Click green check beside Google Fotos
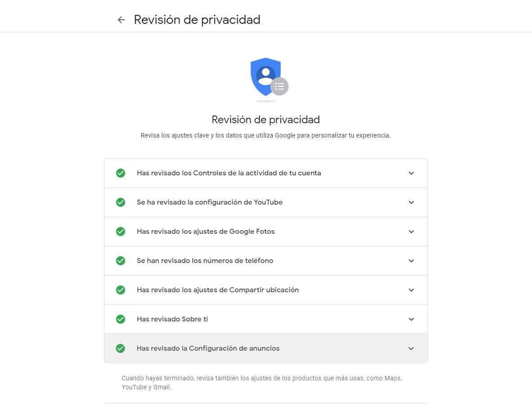 tap(121, 232)
